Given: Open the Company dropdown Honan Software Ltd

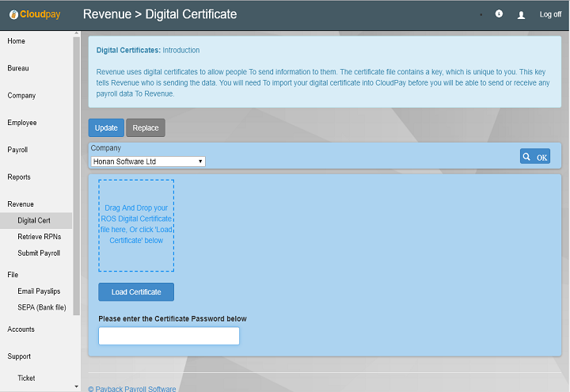Looking at the screenshot, I should (x=148, y=162).
